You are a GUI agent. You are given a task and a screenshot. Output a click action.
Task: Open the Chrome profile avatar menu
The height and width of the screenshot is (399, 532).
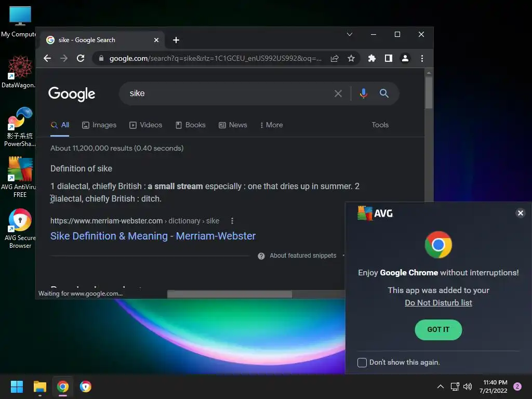tap(405, 58)
